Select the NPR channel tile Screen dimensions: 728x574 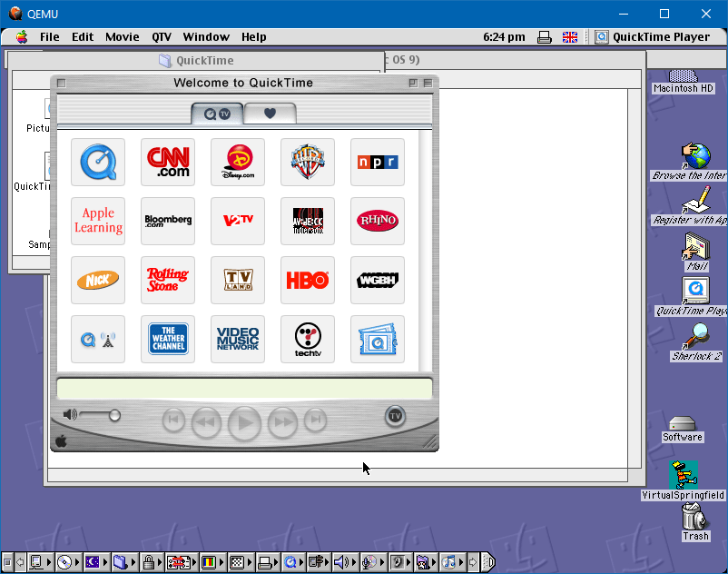(378, 163)
